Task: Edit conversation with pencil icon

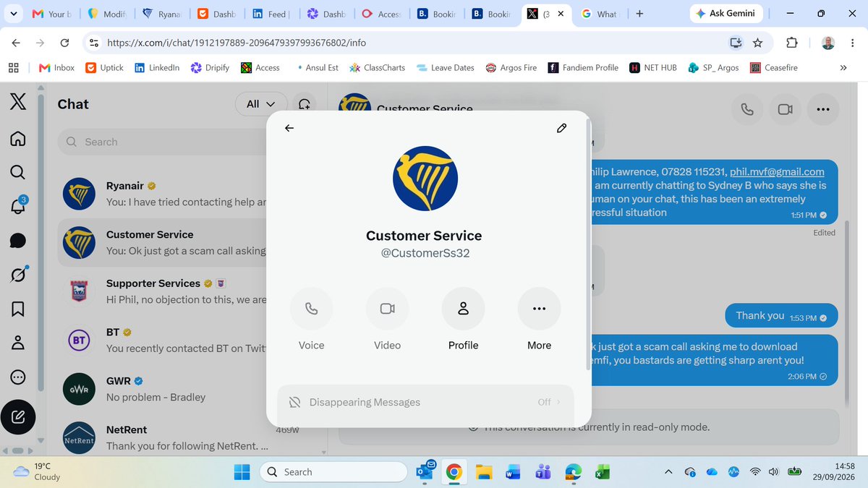Action: (x=561, y=128)
